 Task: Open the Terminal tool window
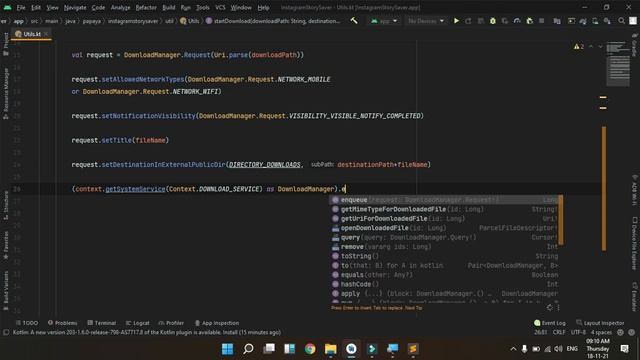pos(102,323)
